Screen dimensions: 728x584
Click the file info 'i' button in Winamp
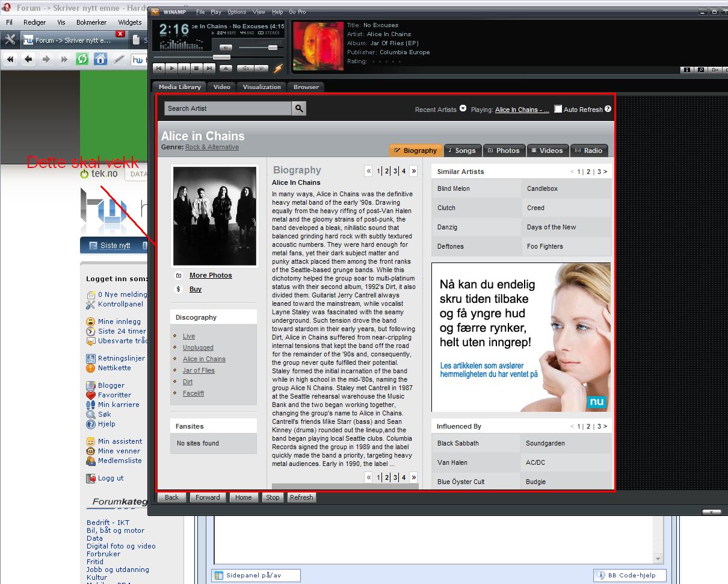[x=687, y=70]
